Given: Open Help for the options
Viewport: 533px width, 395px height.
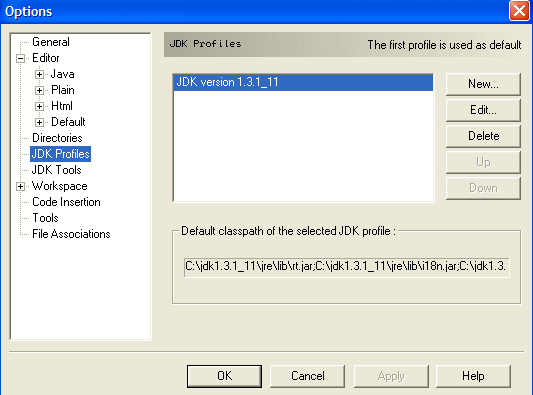Looking at the screenshot, I should pyautogui.click(x=473, y=376).
